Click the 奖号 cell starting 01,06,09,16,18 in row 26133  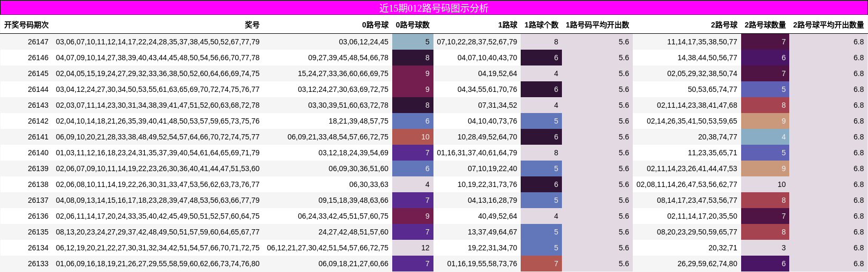(x=158, y=264)
